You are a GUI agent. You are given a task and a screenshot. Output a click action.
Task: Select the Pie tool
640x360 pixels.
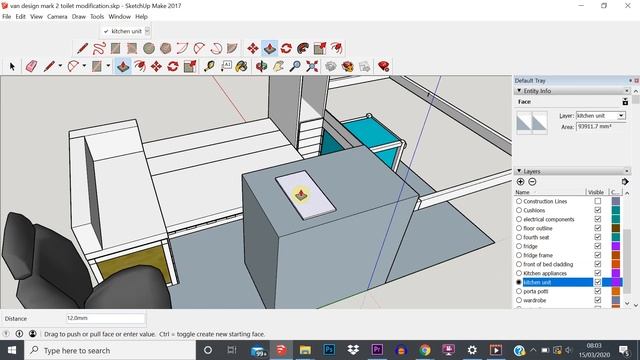[232, 49]
